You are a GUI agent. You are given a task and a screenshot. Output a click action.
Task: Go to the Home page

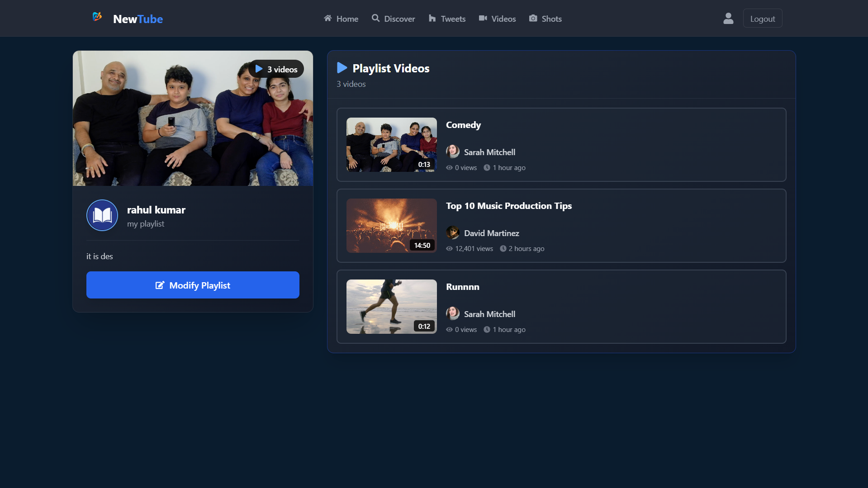point(341,19)
